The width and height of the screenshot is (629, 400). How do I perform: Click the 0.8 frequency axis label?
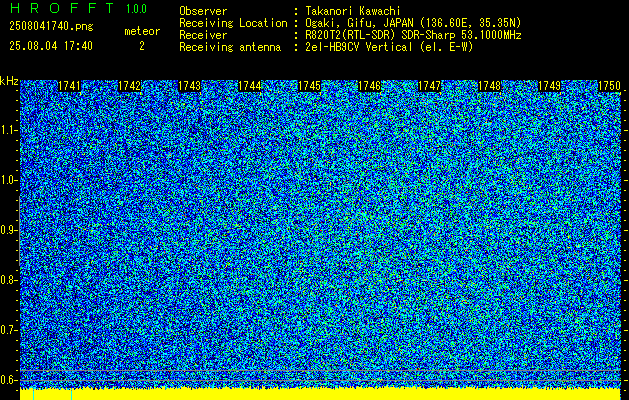click(x=8, y=280)
